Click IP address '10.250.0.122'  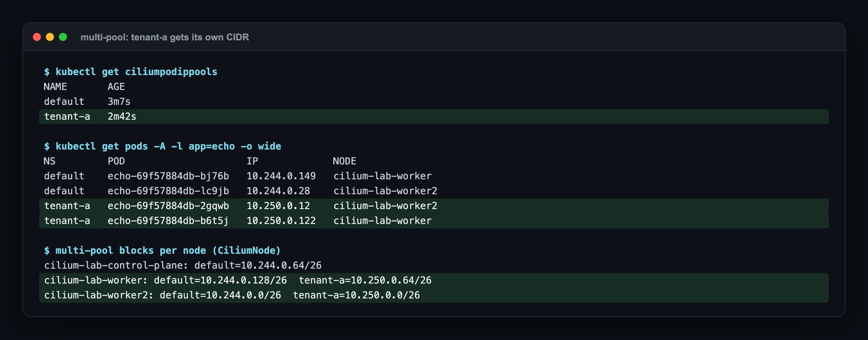281,221
